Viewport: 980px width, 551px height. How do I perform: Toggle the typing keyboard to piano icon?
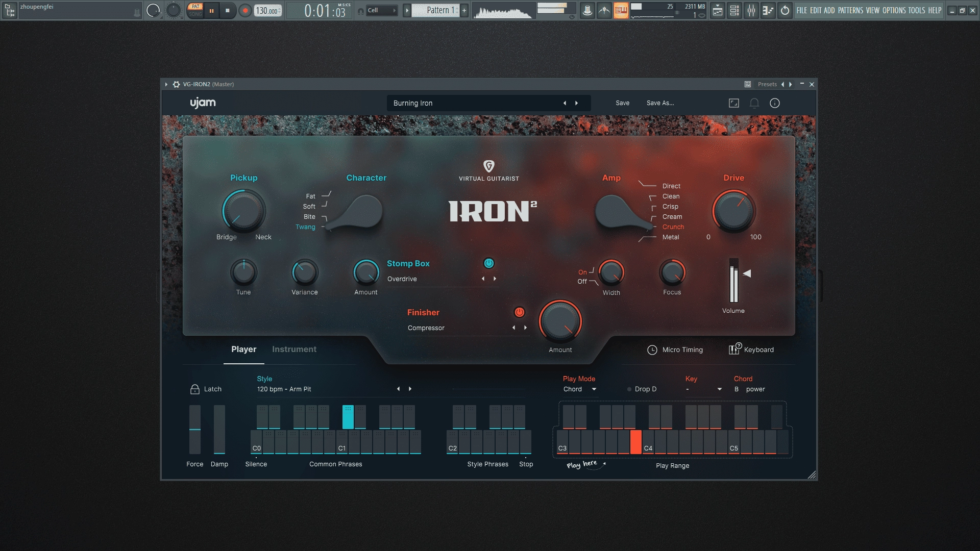tap(621, 10)
